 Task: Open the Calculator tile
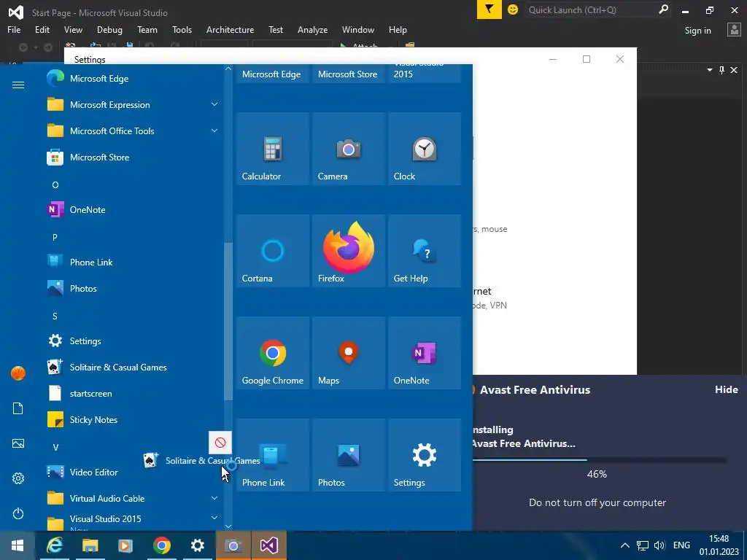(x=273, y=149)
